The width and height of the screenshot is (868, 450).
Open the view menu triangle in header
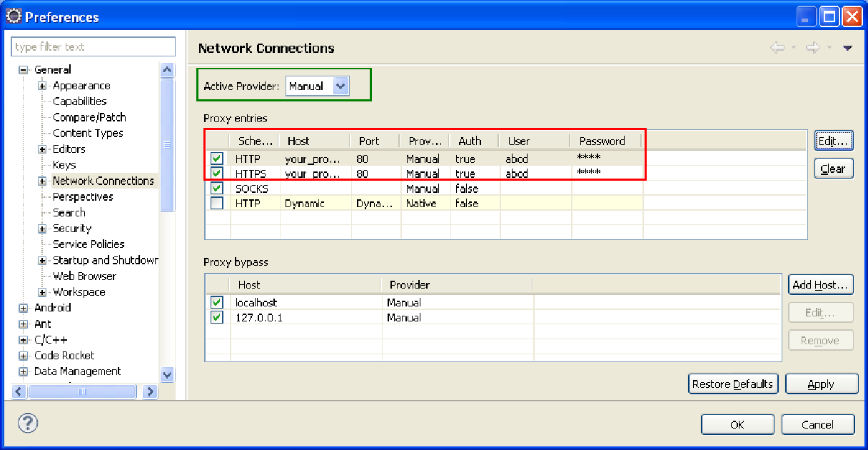(847, 48)
